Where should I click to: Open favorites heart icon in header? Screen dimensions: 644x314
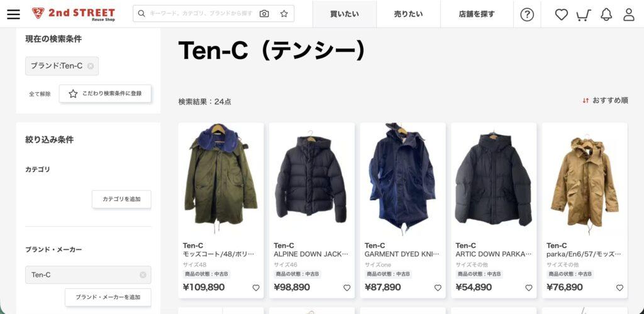tap(561, 14)
